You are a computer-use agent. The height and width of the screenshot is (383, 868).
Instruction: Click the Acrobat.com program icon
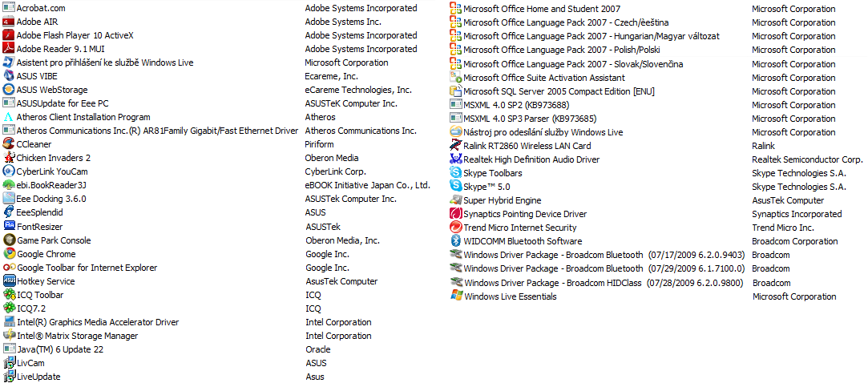[8, 8]
